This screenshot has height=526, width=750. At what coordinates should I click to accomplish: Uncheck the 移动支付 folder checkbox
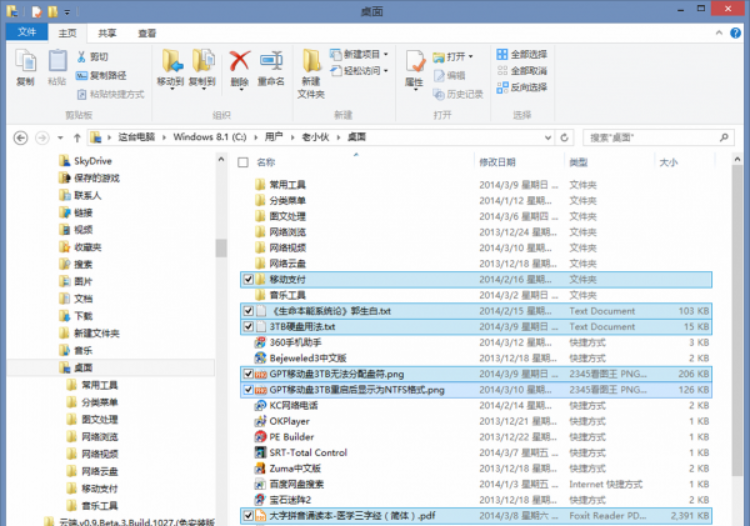pyautogui.click(x=248, y=280)
